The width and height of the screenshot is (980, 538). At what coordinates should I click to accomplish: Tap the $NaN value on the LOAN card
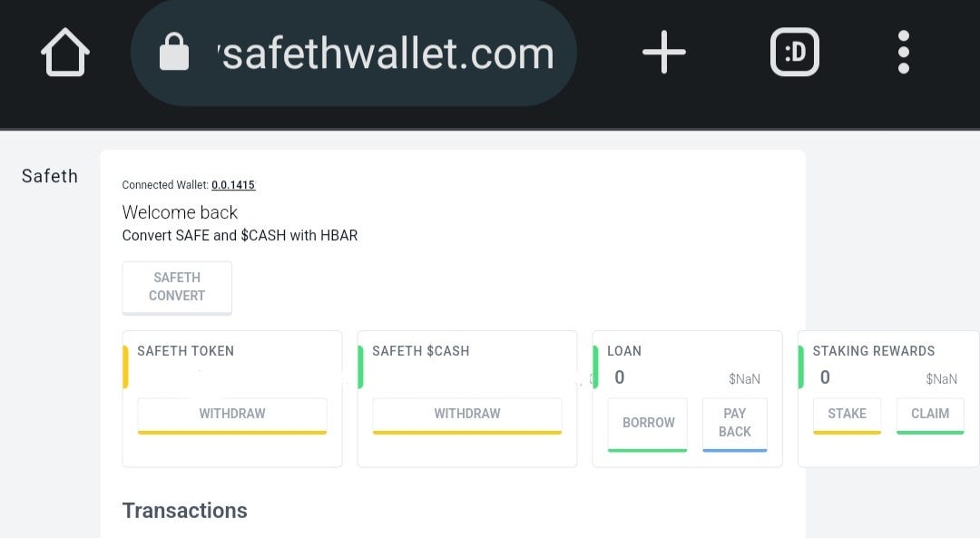(x=746, y=378)
